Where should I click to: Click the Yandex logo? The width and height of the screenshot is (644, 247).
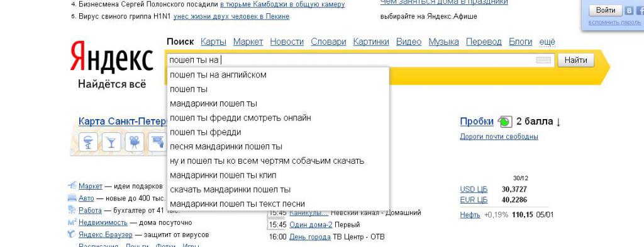coord(111,57)
